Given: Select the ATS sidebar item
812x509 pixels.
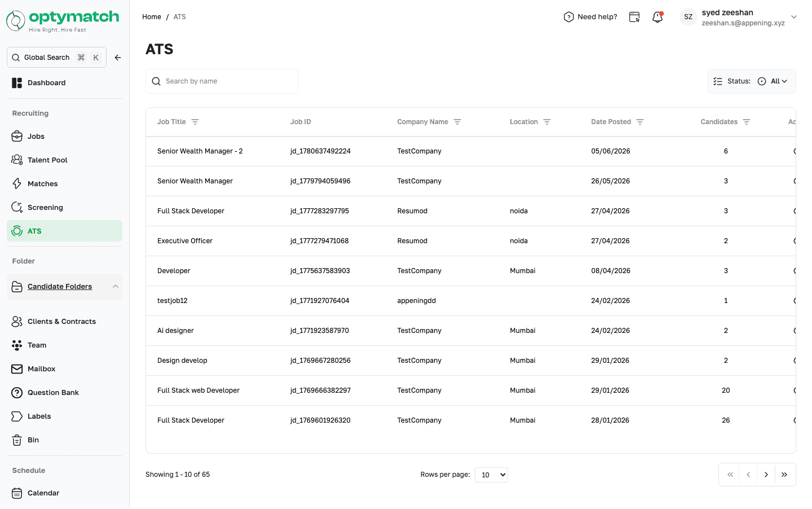Looking at the screenshot, I should tap(64, 231).
